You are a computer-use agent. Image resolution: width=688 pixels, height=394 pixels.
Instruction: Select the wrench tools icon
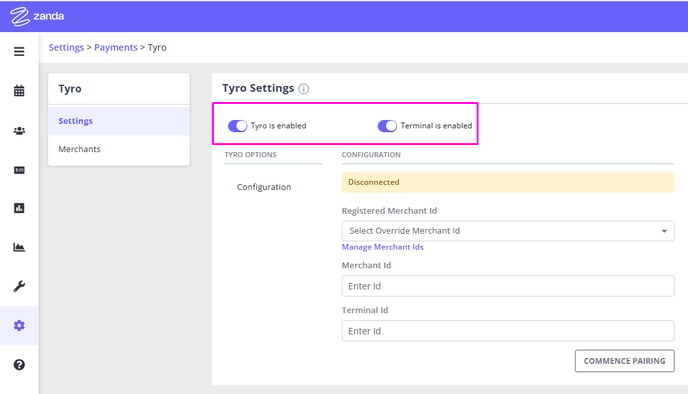[19, 286]
